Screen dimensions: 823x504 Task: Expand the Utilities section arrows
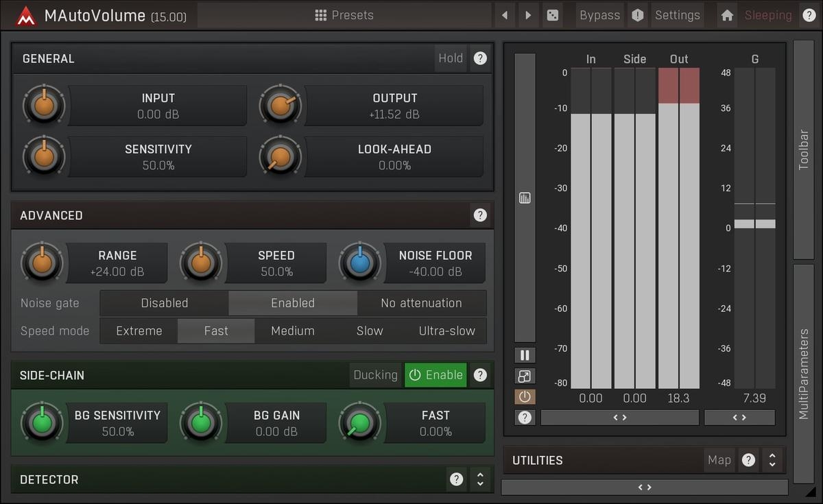(x=772, y=460)
